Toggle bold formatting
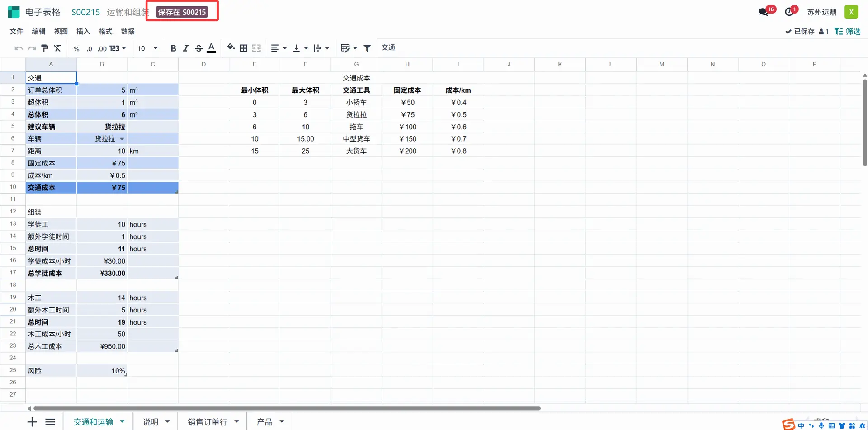868x430 pixels. (173, 48)
